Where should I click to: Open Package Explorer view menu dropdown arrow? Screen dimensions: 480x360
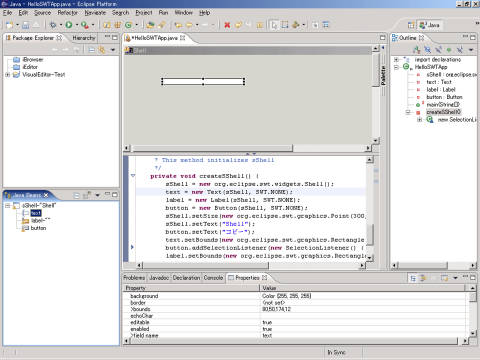coord(113,50)
